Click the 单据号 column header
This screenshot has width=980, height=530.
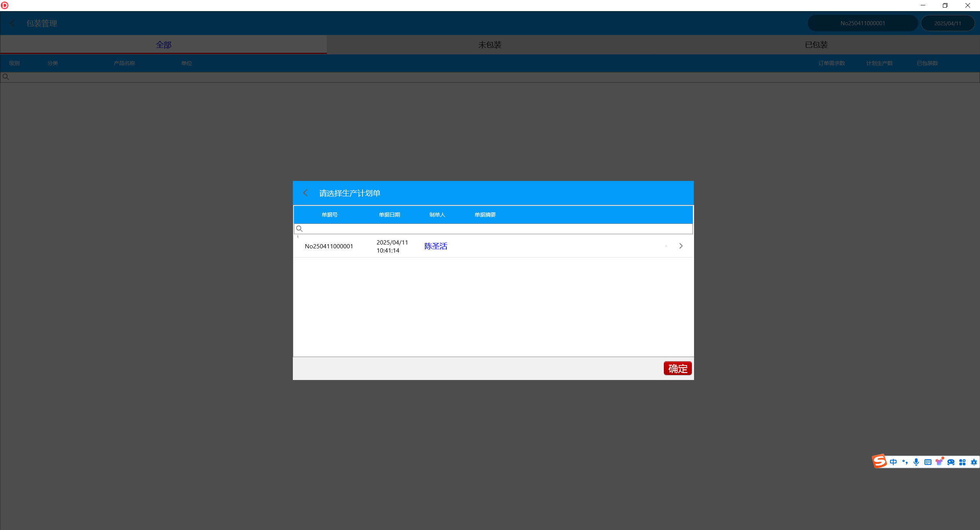(x=330, y=215)
